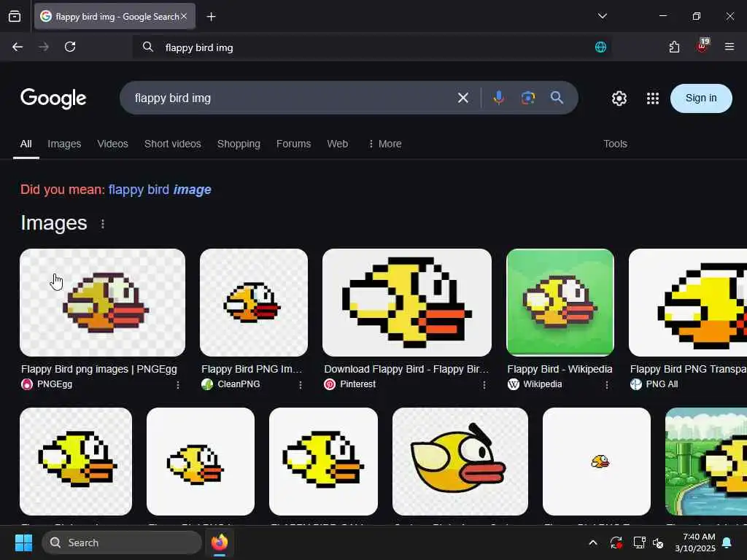Click the Pinterest source favicon
Image resolution: width=747 pixels, height=560 pixels.
[330, 384]
